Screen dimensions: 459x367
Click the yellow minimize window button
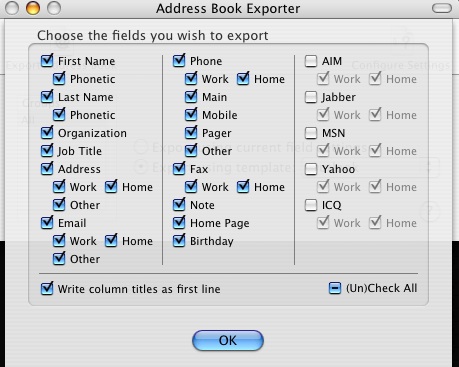coord(33,8)
